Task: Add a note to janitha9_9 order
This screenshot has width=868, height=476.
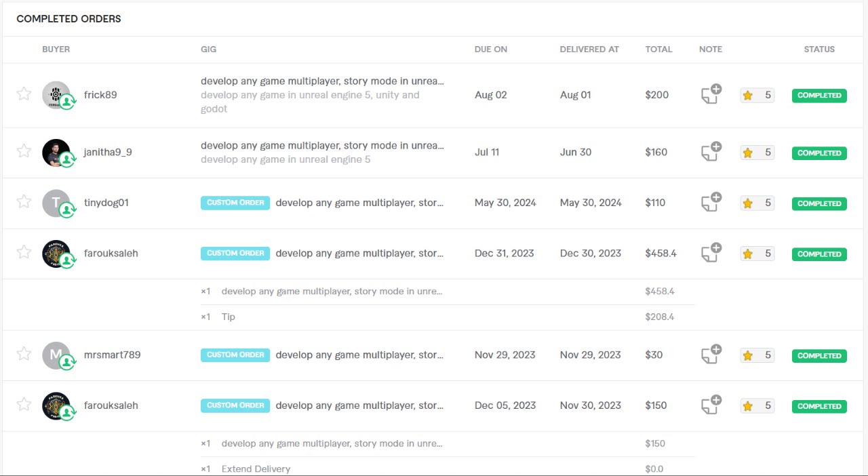Action: click(x=711, y=152)
